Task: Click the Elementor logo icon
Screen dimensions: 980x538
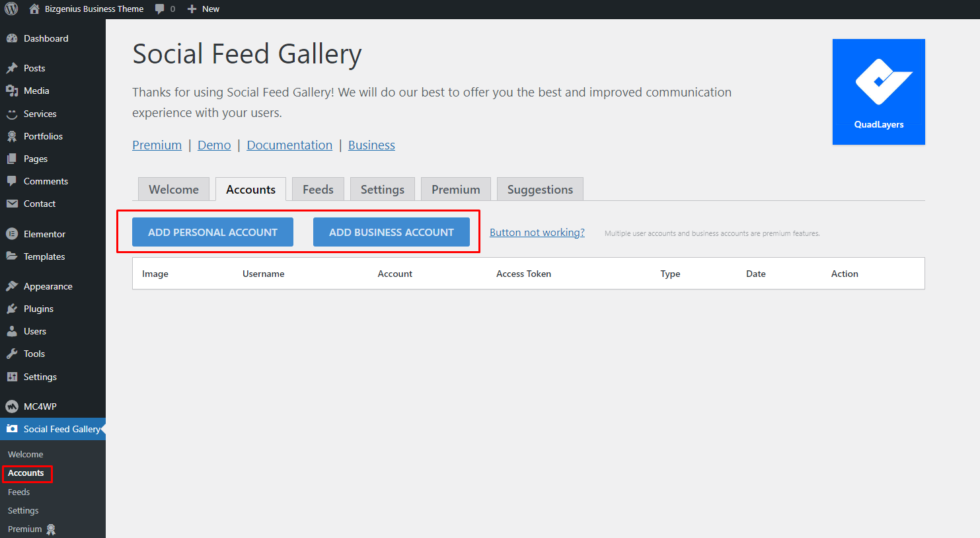Action: pos(12,234)
